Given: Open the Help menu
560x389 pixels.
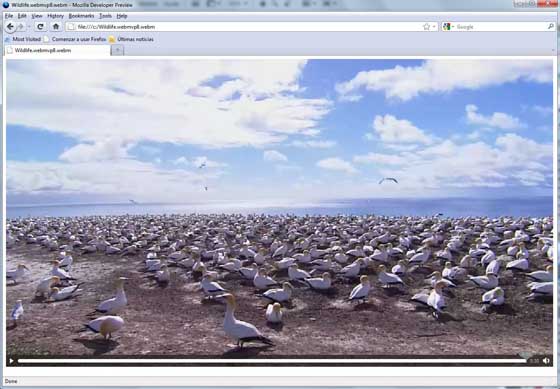Looking at the screenshot, I should (122, 16).
